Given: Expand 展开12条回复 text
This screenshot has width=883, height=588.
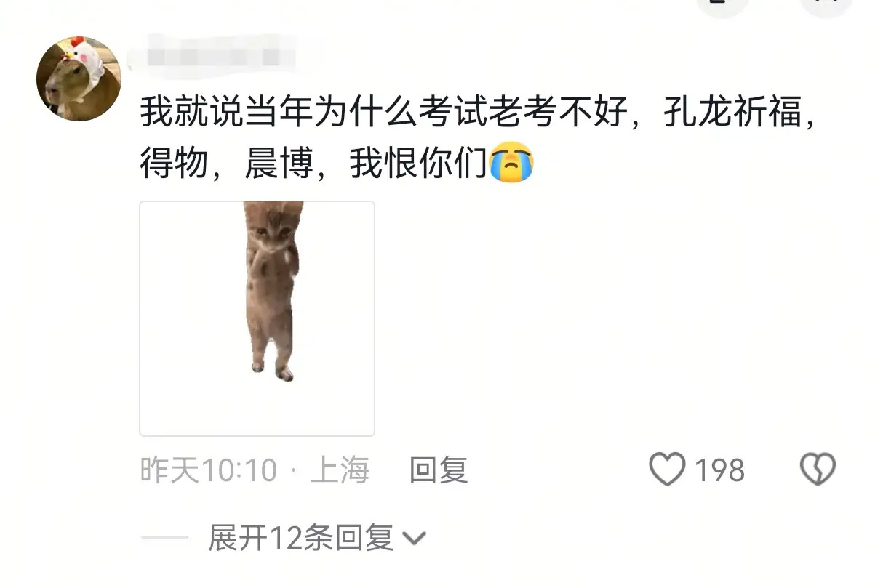Looking at the screenshot, I should tap(301, 539).
